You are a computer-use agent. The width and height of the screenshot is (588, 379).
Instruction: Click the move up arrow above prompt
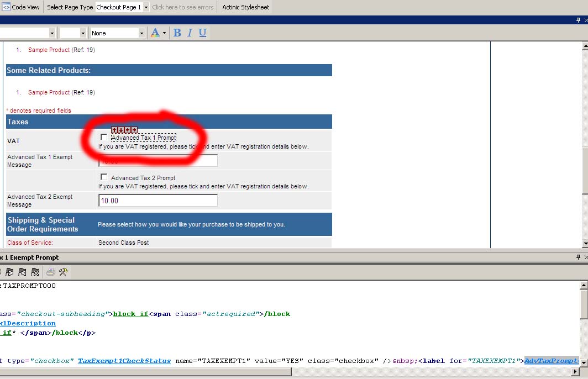tap(114, 130)
